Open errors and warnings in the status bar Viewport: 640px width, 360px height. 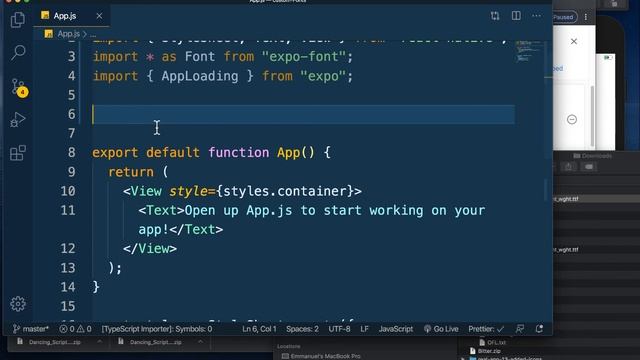76,329
